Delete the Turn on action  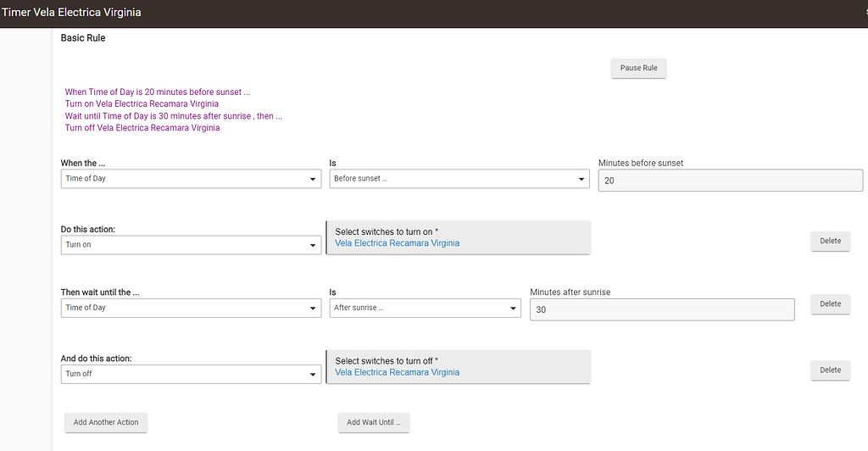pyautogui.click(x=830, y=241)
